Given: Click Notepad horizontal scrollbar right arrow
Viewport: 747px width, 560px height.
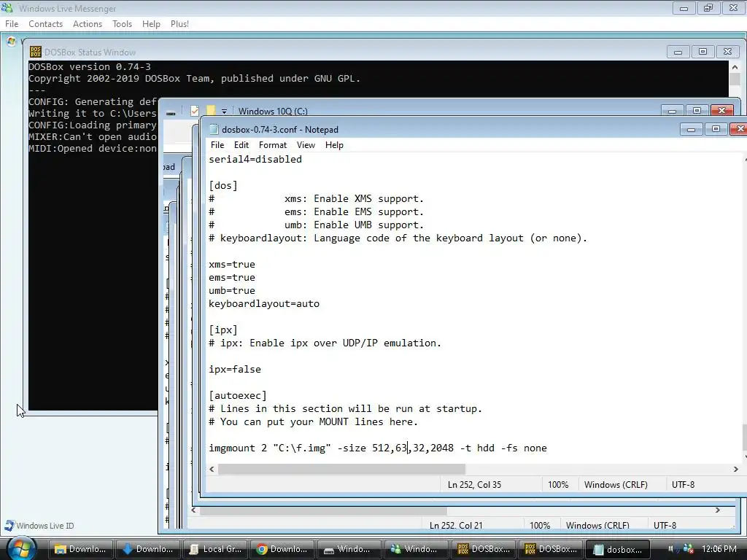Looking at the screenshot, I should [735, 469].
